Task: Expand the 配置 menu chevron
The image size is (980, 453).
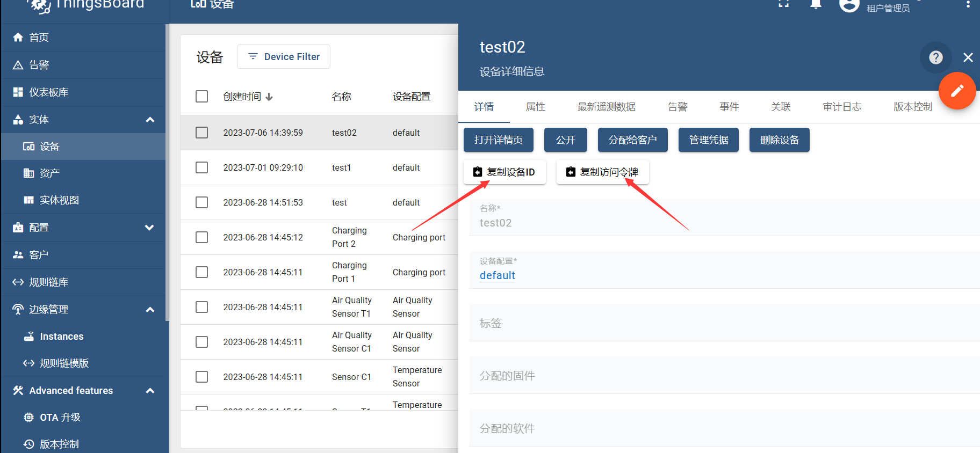Action: coord(150,228)
